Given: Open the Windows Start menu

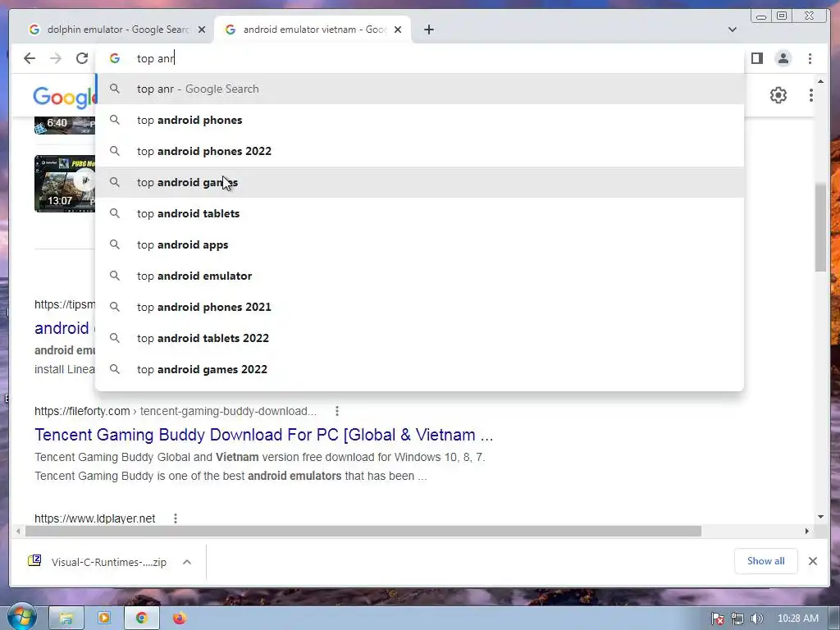Looking at the screenshot, I should (x=22, y=618).
